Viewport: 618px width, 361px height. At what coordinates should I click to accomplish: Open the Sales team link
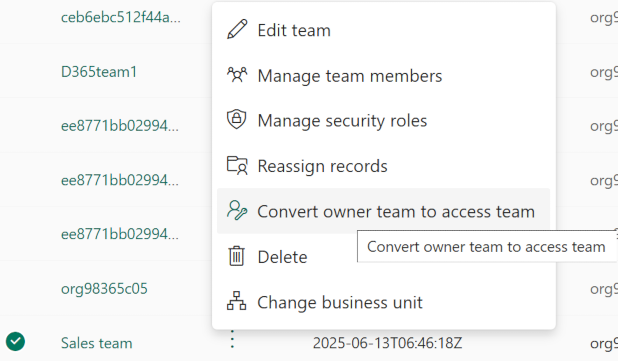click(x=97, y=343)
